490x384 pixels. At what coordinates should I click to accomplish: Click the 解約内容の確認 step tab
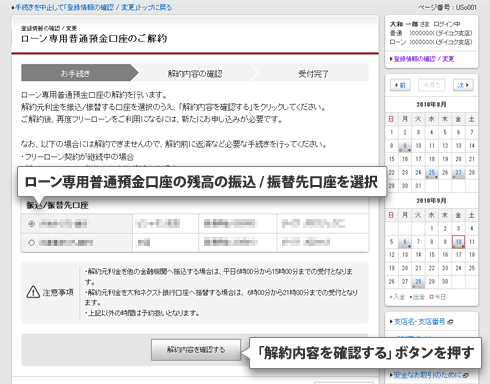195,73
